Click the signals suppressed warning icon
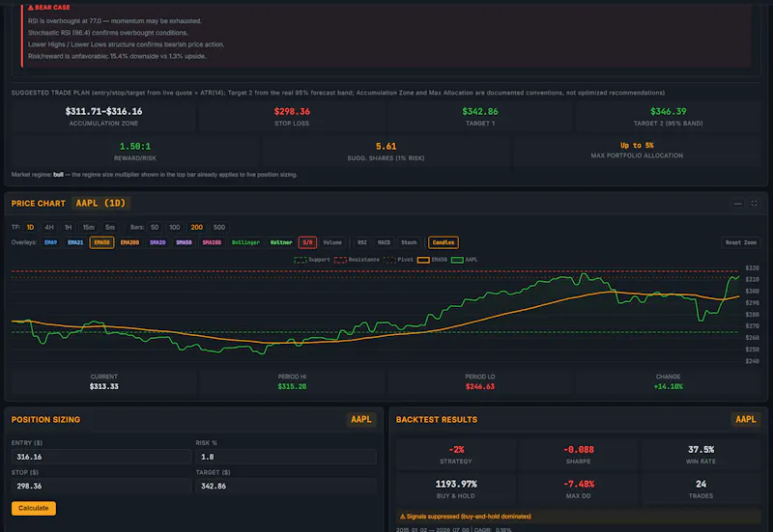Viewport: 773px width, 532px height. click(402, 517)
